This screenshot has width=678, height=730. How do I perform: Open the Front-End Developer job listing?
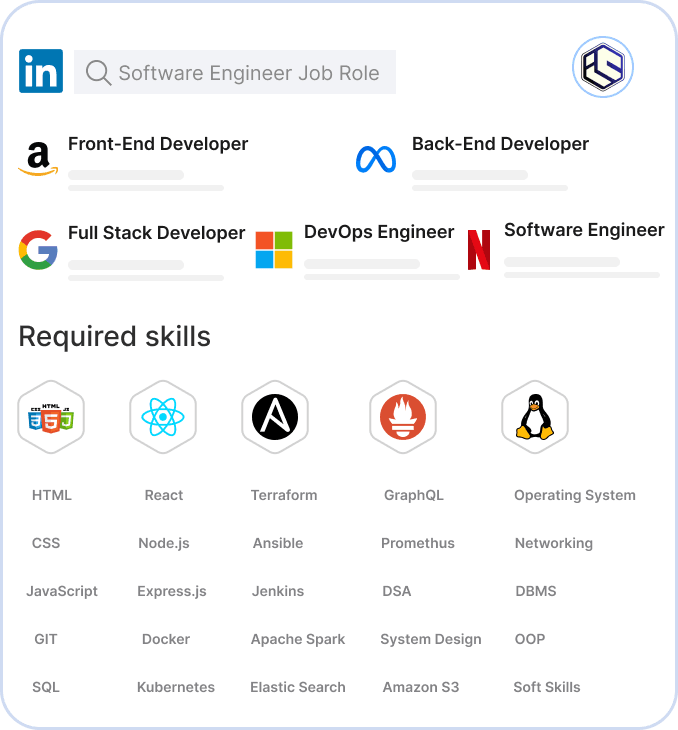tap(158, 144)
